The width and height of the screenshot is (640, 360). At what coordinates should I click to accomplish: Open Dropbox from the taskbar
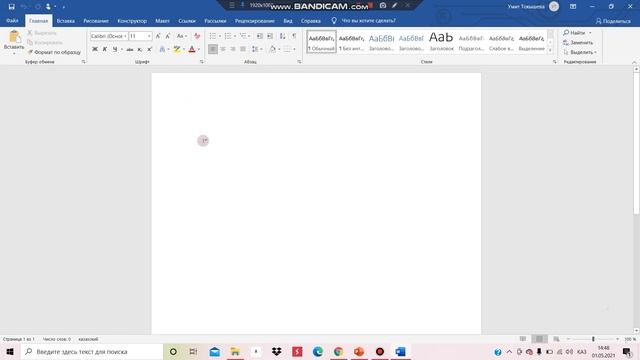[276, 351]
